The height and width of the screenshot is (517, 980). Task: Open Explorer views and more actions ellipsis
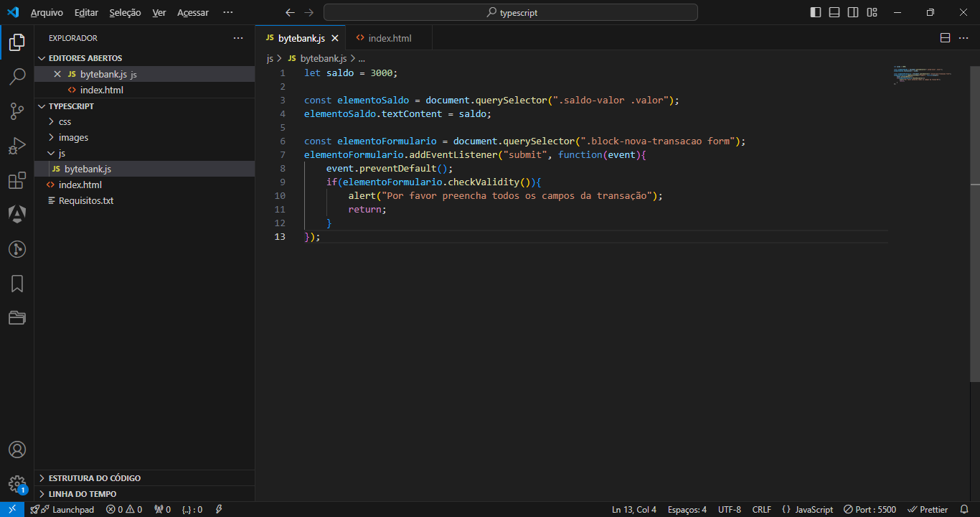[x=238, y=38]
